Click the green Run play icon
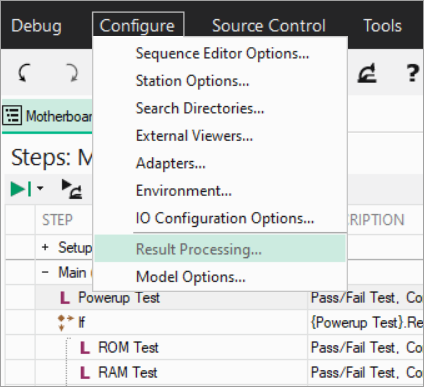 pos(21,189)
